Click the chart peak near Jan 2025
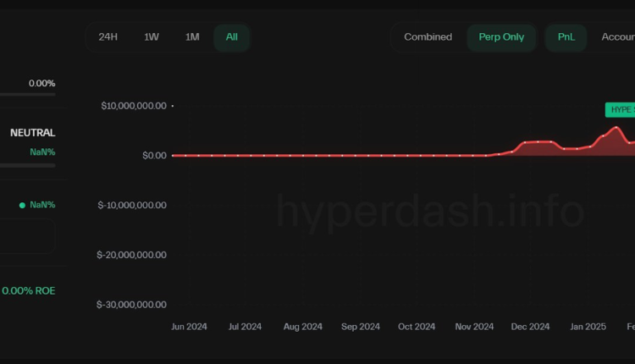 [615, 128]
